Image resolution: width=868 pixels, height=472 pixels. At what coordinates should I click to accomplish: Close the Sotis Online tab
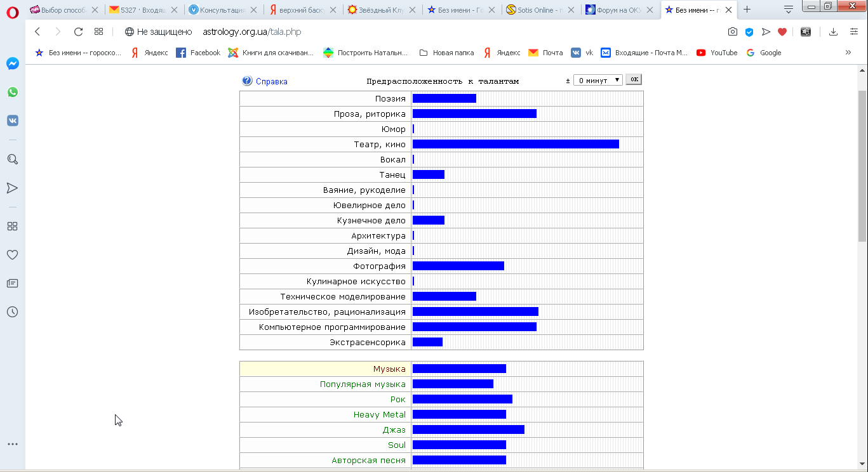pos(571,10)
